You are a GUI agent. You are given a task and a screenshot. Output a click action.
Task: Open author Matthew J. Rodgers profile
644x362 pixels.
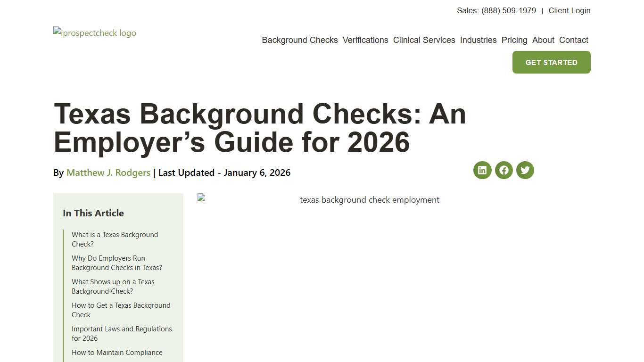(x=108, y=173)
